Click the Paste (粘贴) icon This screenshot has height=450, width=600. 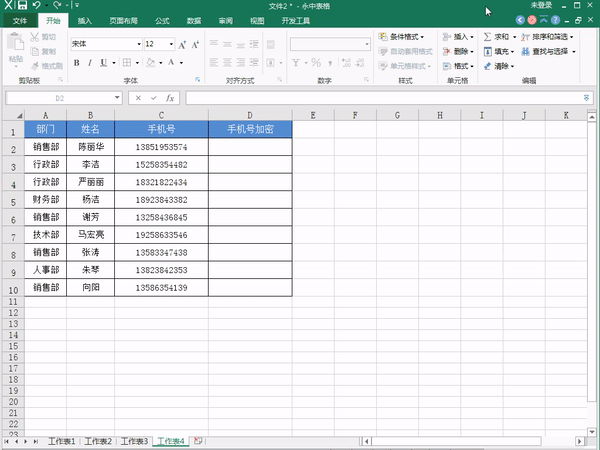[16, 42]
